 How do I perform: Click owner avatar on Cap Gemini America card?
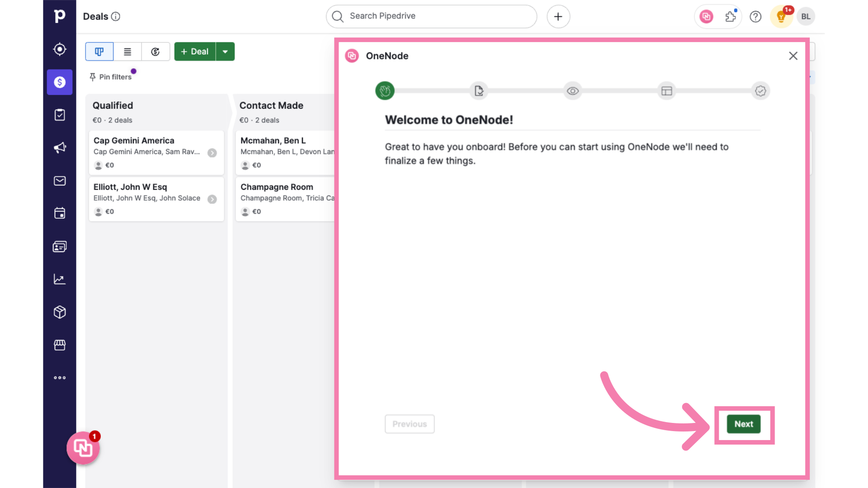(x=98, y=165)
